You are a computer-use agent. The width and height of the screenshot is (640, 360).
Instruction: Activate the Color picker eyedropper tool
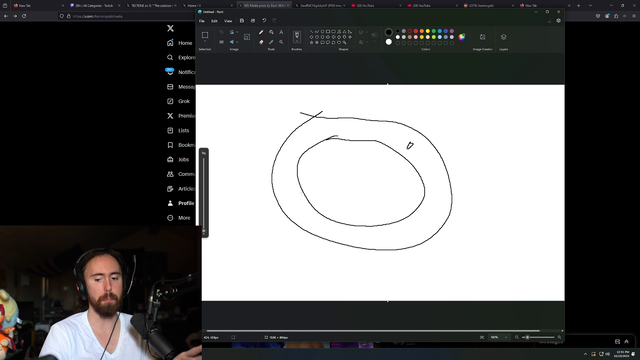(x=271, y=42)
